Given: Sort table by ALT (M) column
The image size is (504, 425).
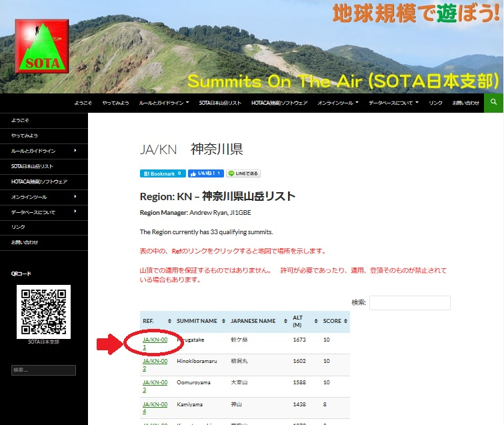Looking at the screenshot, I should tap(316, 321).
